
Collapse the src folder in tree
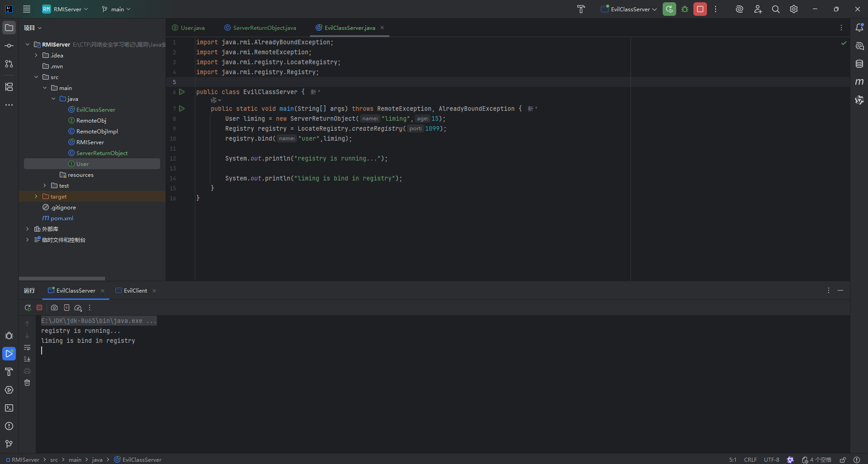click(36, 77)
